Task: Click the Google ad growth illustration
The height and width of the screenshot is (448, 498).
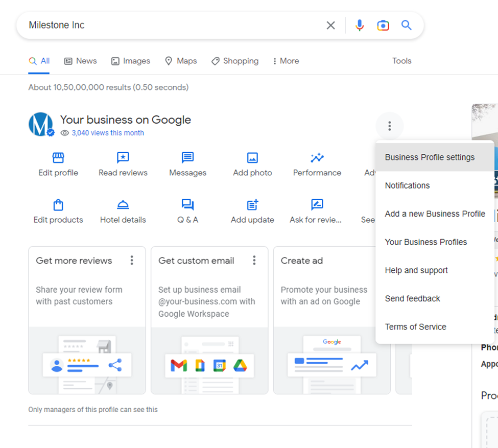Action: pyautogui.click(x=332, y=361)
